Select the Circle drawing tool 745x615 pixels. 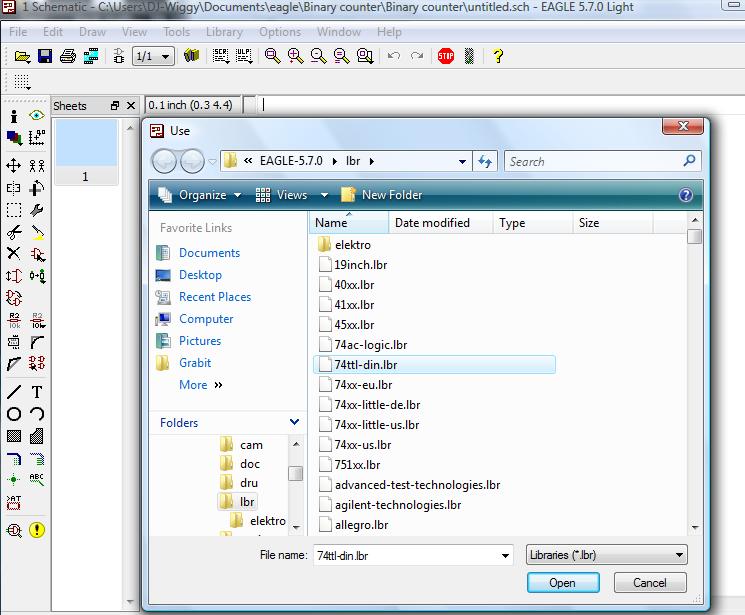(14, 414)
